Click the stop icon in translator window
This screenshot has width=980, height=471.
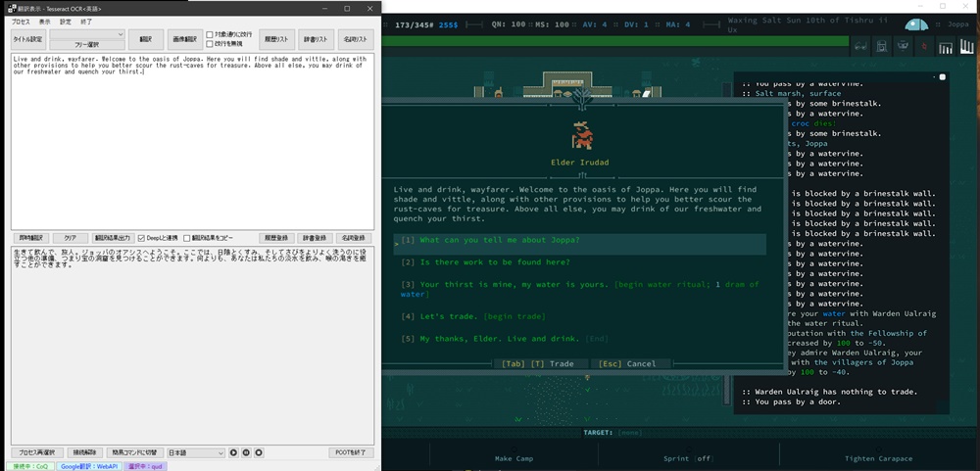tap(259, 452)
